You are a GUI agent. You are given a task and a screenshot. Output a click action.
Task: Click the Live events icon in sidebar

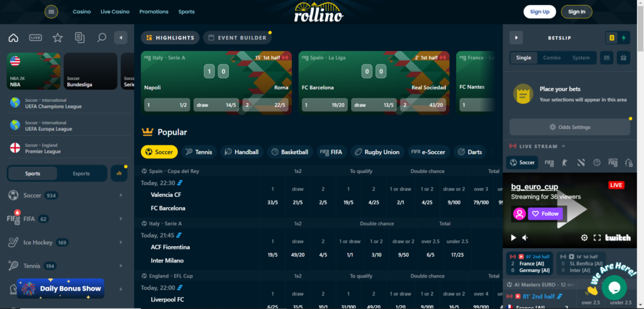[x=36, y=38]
